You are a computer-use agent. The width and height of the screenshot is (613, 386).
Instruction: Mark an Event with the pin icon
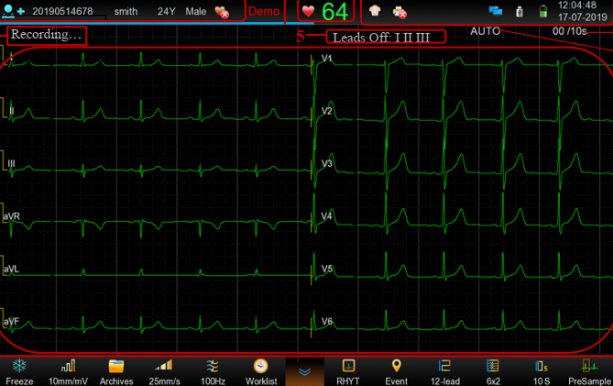(x=396, y=372)
